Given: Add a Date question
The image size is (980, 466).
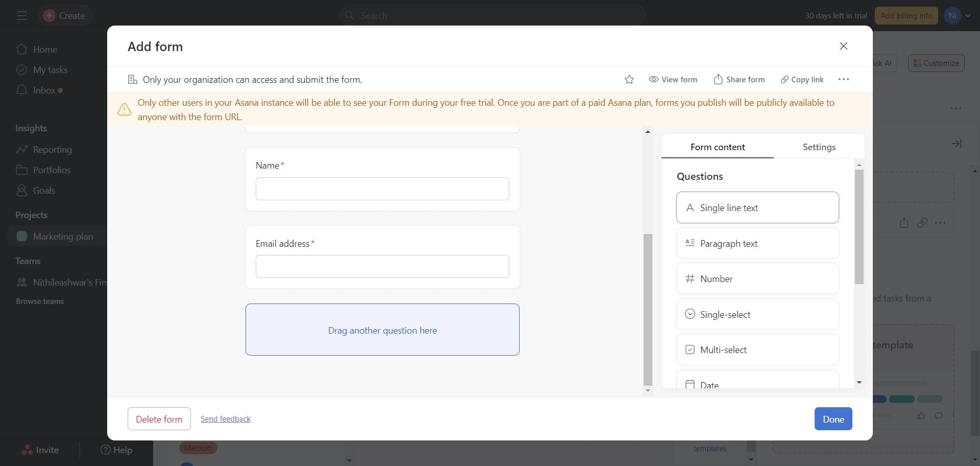Looking at the screenshot, I should tap(757, 382).
